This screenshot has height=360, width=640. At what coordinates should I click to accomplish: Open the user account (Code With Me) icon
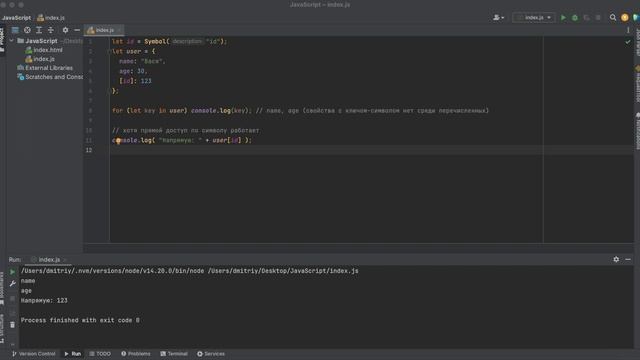pyautogui.click(x=498, y=18)
